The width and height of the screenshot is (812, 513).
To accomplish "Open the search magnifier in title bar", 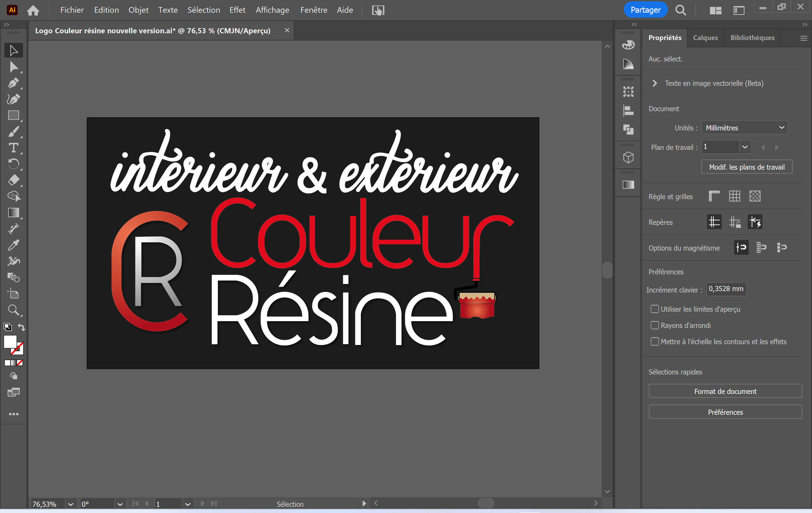I will pyautogui.click(x=680, y=10).
